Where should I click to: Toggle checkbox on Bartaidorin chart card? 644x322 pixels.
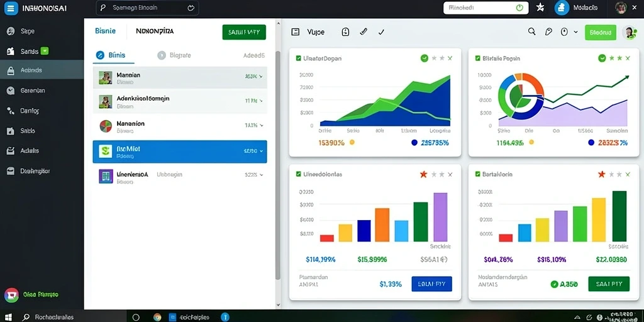[478, 174]
